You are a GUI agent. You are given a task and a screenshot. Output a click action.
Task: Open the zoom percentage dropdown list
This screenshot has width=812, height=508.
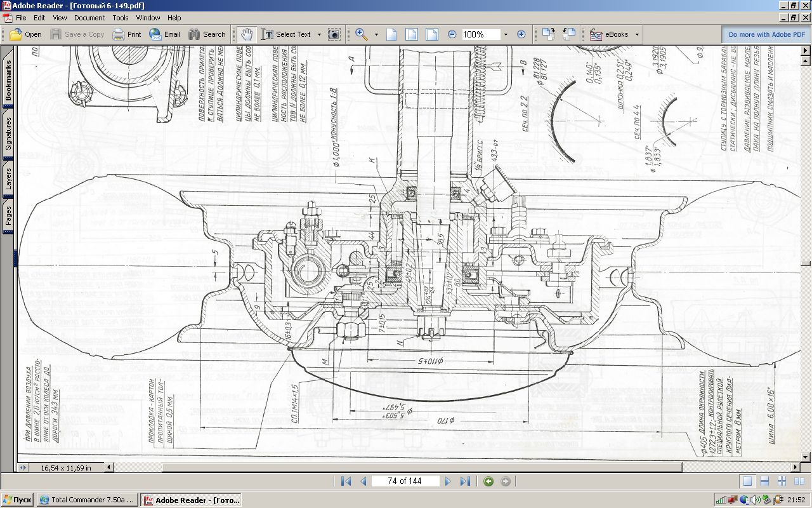506,34
